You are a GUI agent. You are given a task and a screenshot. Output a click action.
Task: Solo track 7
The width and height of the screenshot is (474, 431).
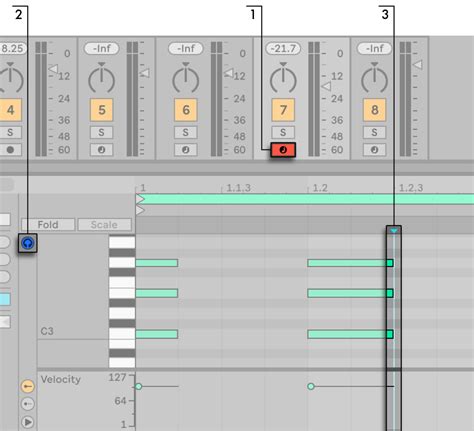click(283, 132)
